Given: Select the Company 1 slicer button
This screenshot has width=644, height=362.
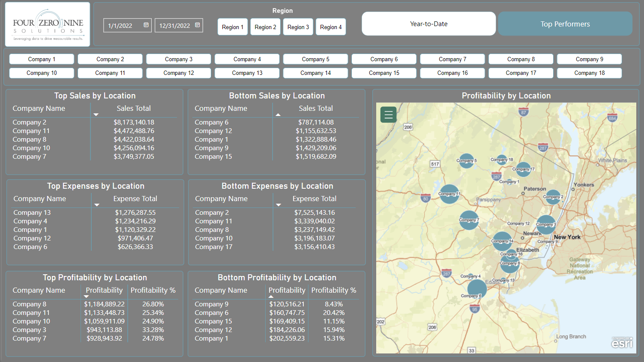Looking at the screenshot, I should 42,59.
